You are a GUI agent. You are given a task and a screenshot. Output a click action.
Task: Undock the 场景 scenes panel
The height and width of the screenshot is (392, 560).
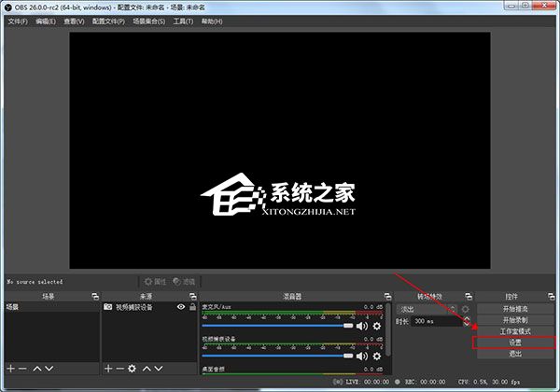(95, 296)
